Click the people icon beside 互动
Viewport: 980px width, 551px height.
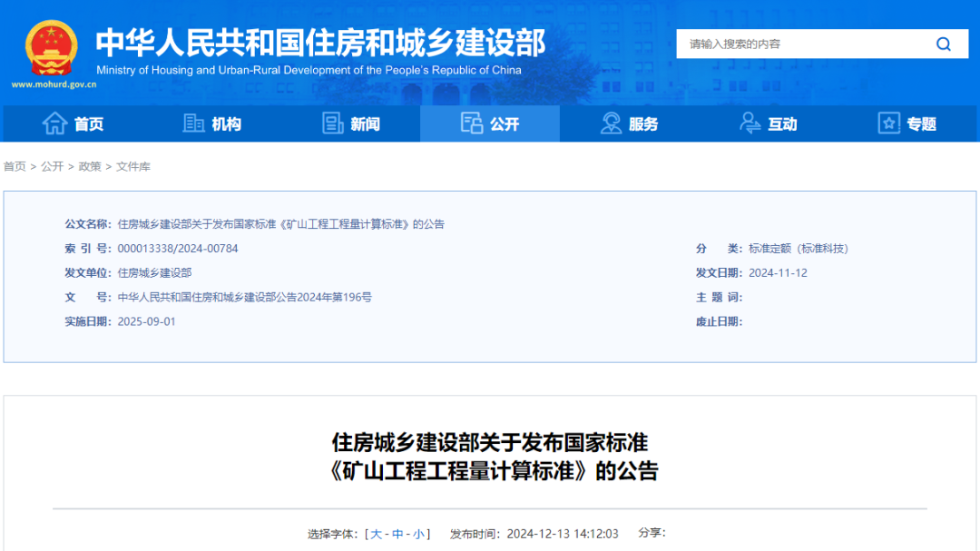coord(749,123)
